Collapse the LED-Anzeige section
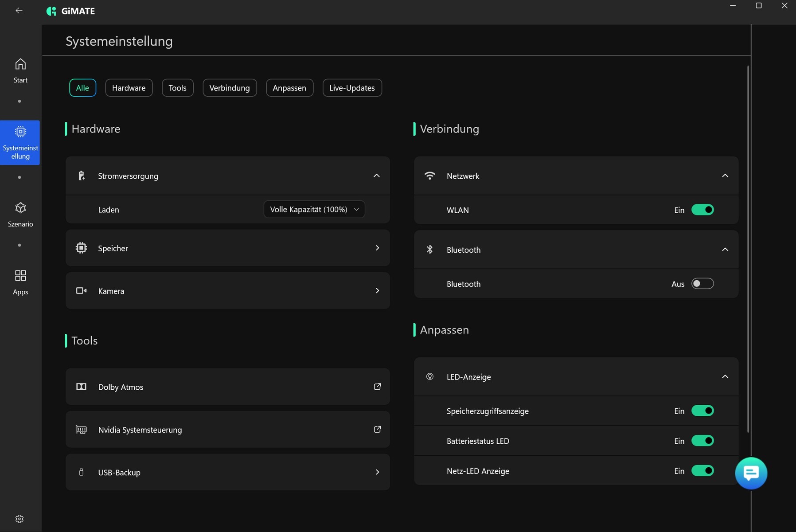Viewport: 796px width, 532px height. click(x=725, y=376)
